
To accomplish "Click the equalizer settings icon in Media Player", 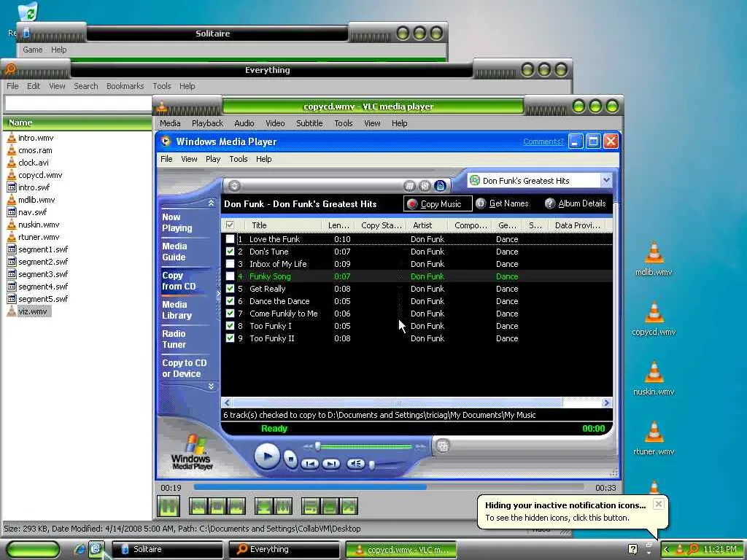I will coord(425,186).
